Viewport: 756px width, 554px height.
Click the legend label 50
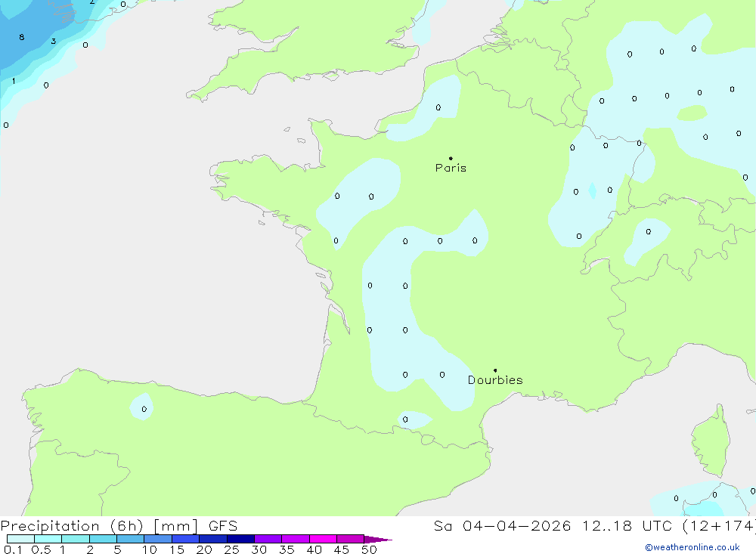[x=369, y=549]
